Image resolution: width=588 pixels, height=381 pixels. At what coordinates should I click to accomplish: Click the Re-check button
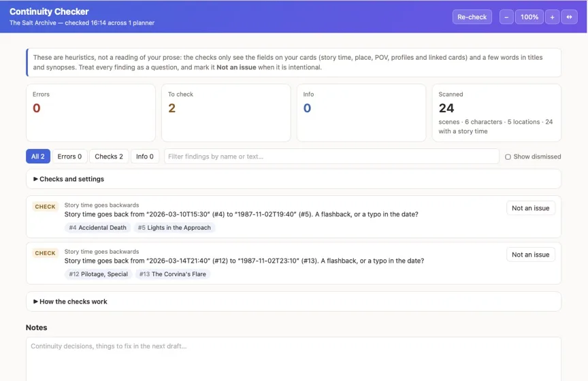472,17
